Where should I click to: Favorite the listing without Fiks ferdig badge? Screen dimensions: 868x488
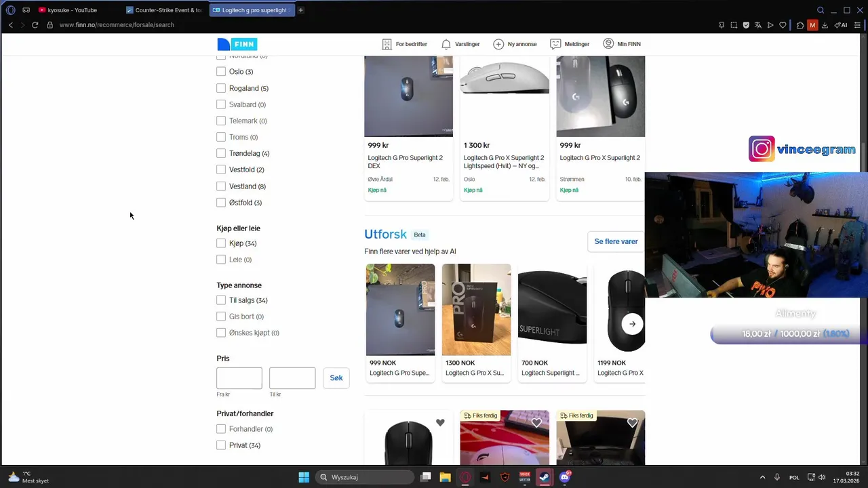click(440, 422)
